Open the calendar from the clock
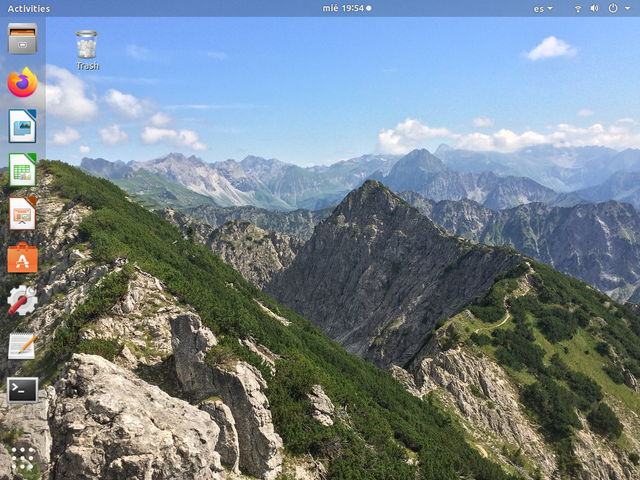The image size is (640, 480). [343, 8]
